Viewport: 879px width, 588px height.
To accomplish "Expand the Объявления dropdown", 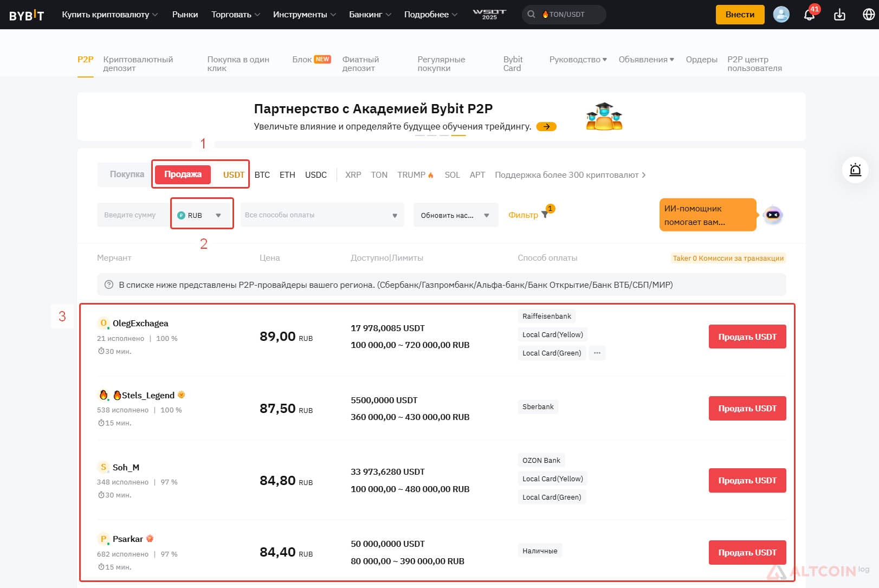I will point(647,60).
